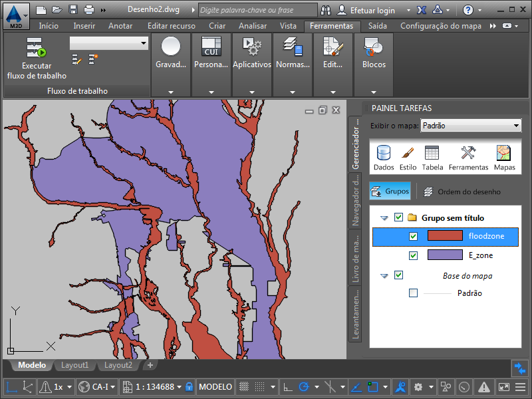Select the Layout1 tab
This screenshot has width=532, height=399.
pyautogui.click(x=75, y=365)
